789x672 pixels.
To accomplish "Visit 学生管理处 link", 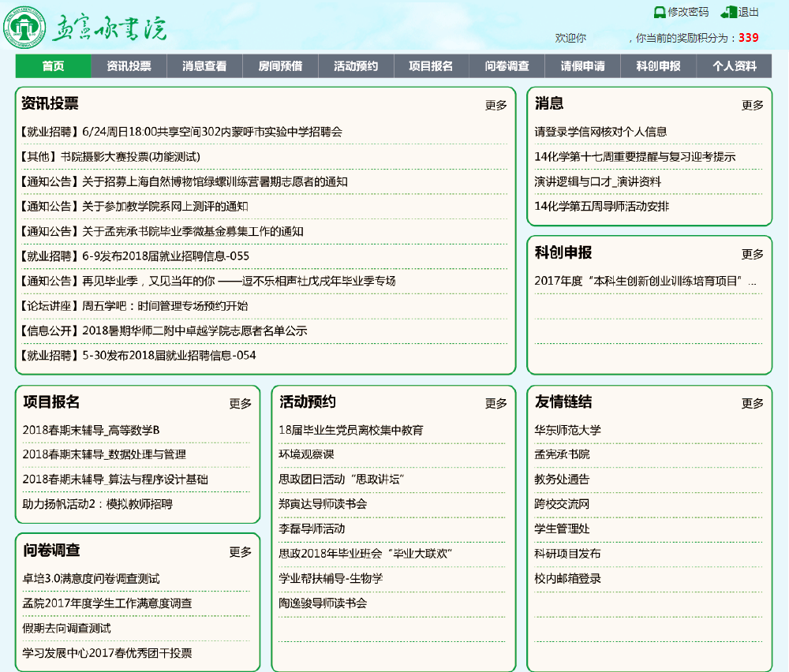I will [x=562, y=528].
